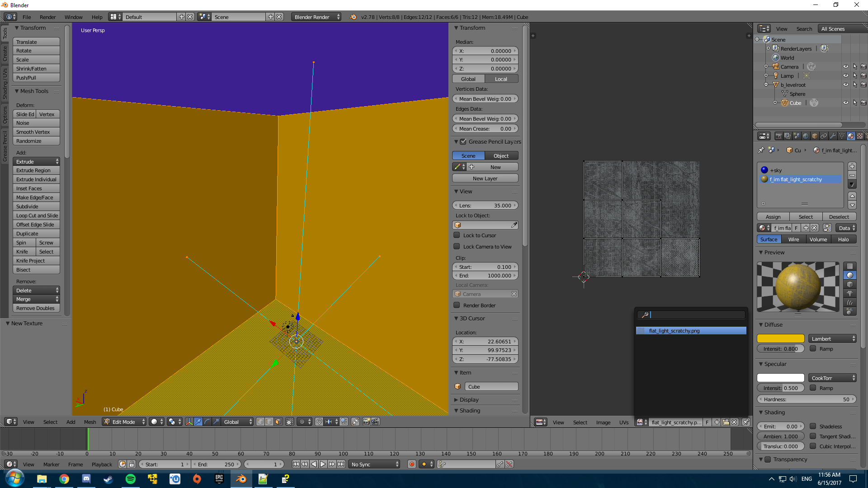Open the Edit Mode selector dropdown
This screenshot has height=488, width=868.
(125, 422)
